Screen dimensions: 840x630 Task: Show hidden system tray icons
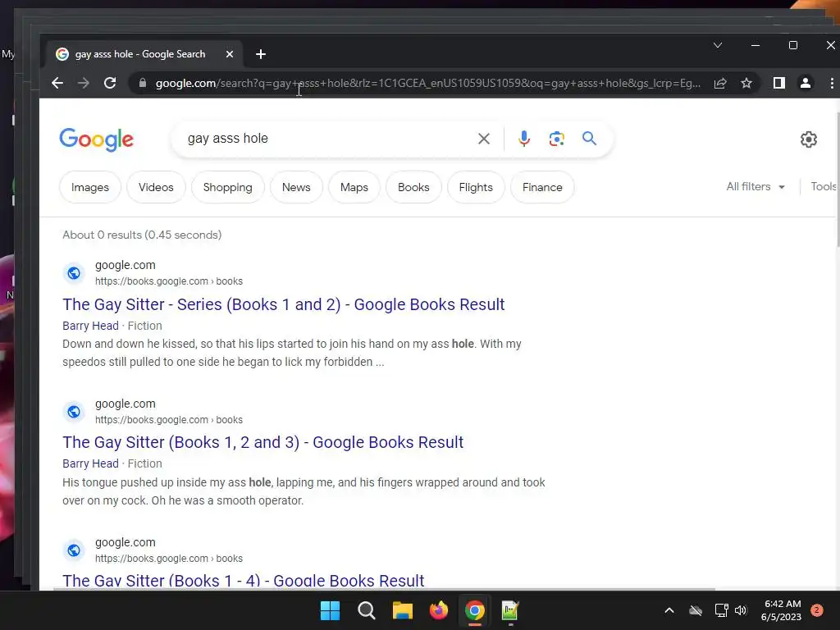669,610
